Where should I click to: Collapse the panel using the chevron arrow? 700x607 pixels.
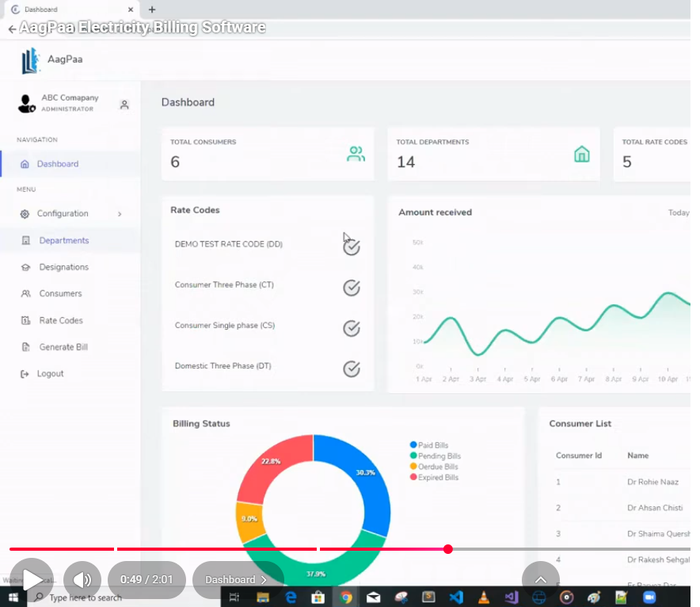point(541,579)
